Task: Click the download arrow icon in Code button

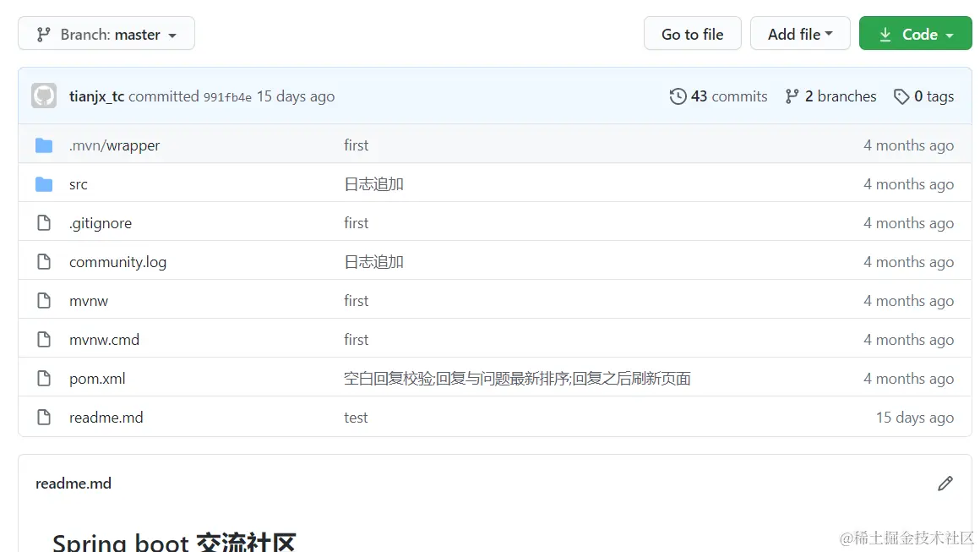Action: pos(885,35)
